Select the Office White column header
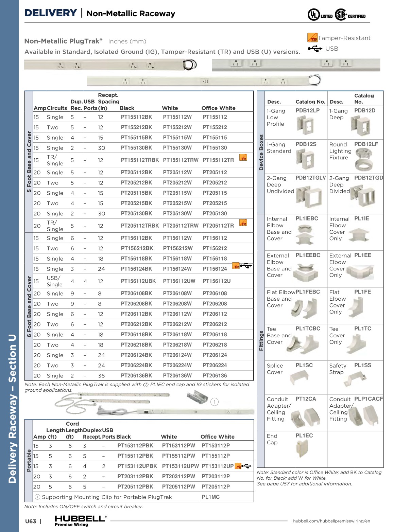Image resolution: width=410 pixels, height=532 pixels. [x=218, y=108]
